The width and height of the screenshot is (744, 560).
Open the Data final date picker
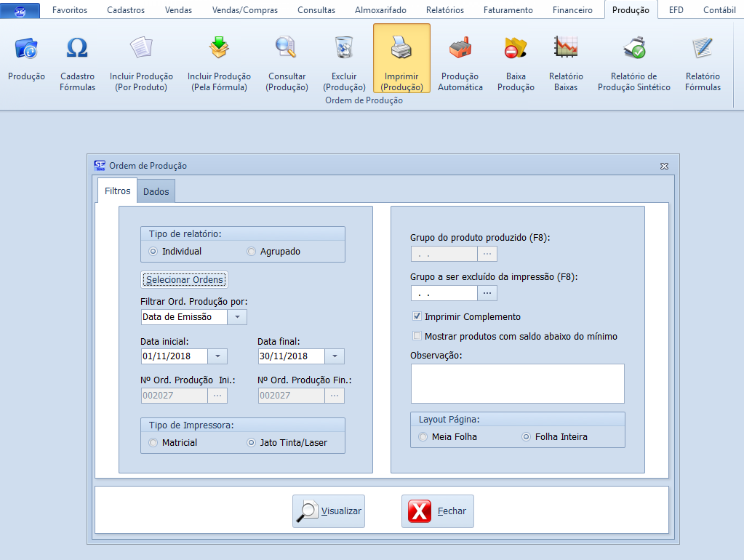point(335,356)
